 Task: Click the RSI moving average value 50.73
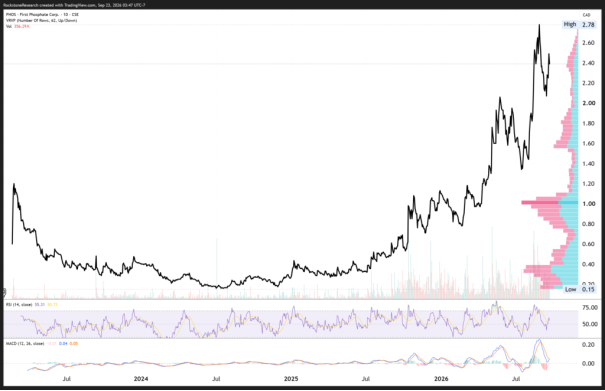pyautogui.click(x=52, y=305)
